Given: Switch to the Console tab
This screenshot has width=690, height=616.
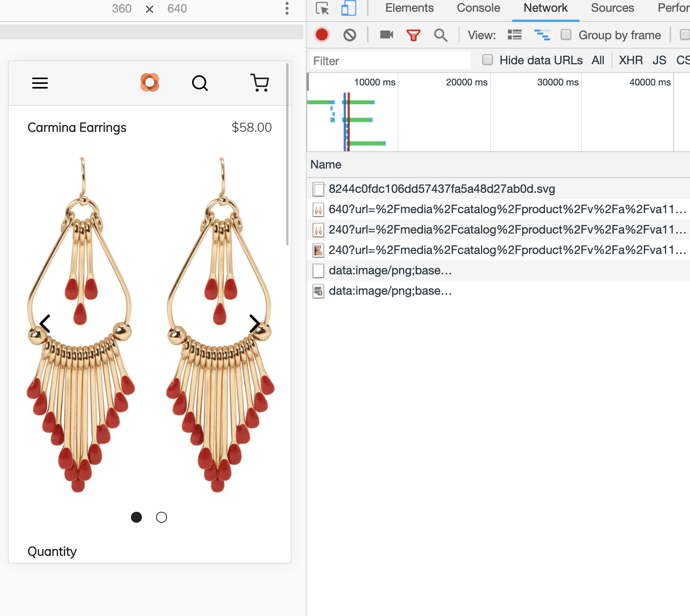Looking at the screenshot, I should [478, 8].
